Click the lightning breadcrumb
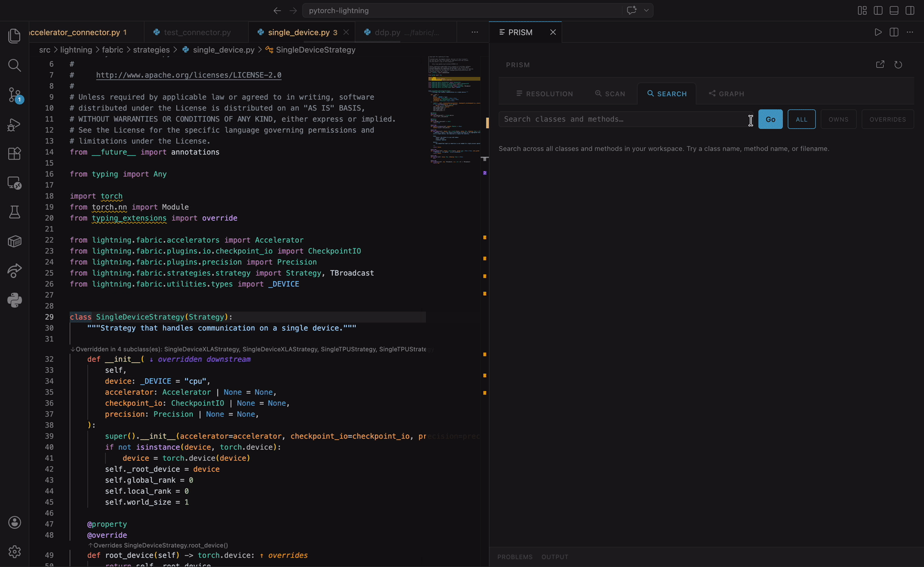 (76, 50)
